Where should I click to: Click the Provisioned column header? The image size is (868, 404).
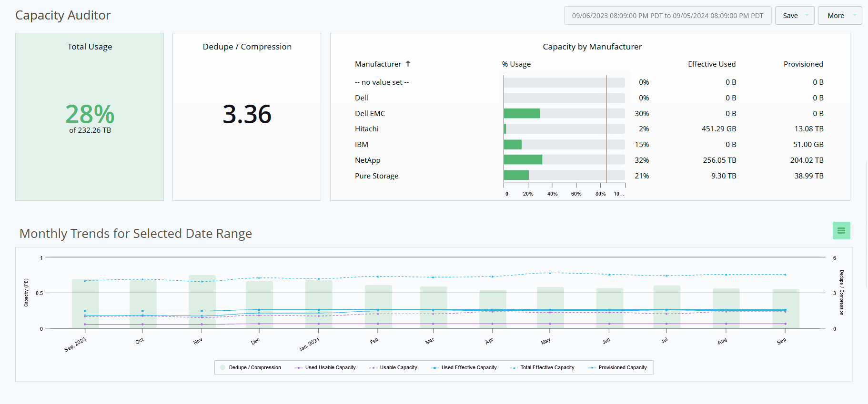click(x=803, y=64)
